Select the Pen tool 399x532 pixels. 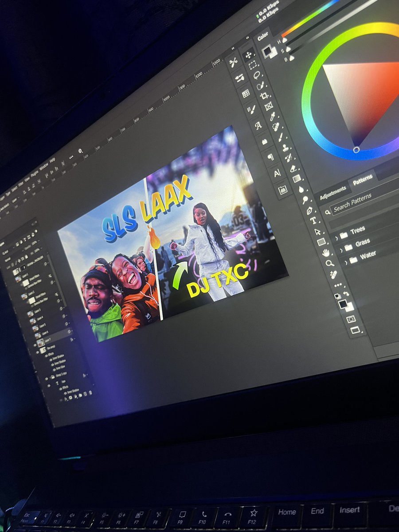coord(309,211)
